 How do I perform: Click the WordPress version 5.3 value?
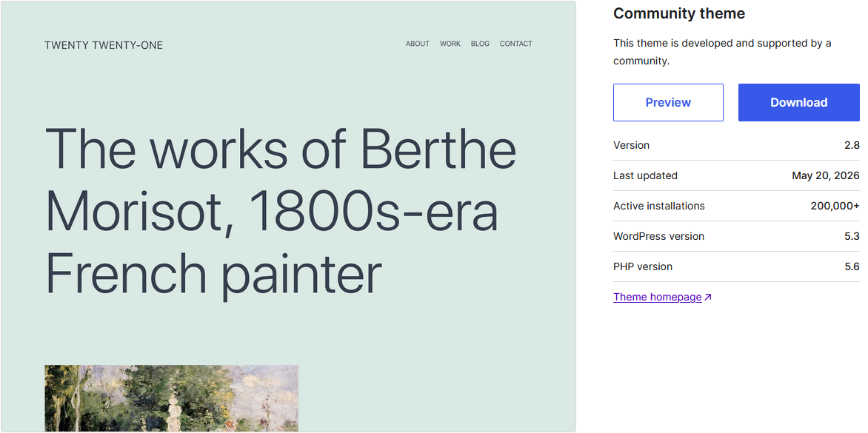point(852,236)
